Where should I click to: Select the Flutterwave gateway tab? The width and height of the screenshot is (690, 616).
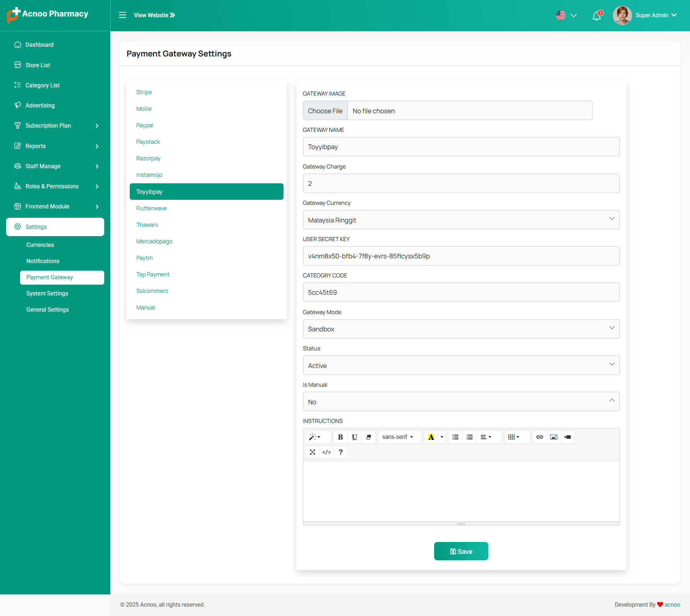[x=151, y=208]
